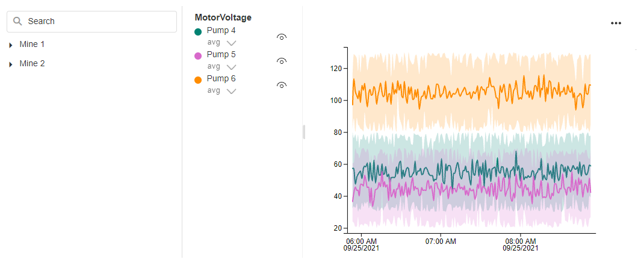Expand the Mine 2 tree node arrow
Viewport: 644px width, 265px height.
[x=11, y=64]
